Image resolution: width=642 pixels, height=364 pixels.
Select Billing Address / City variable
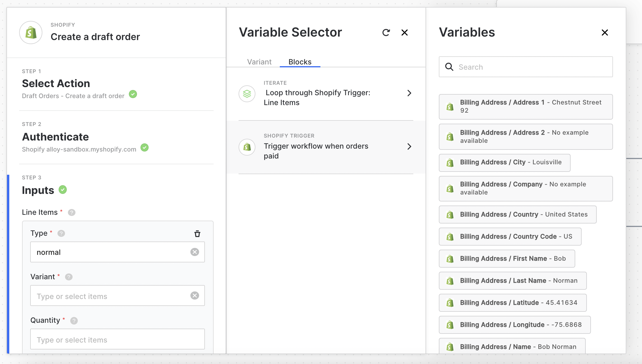tap(504, 163)
